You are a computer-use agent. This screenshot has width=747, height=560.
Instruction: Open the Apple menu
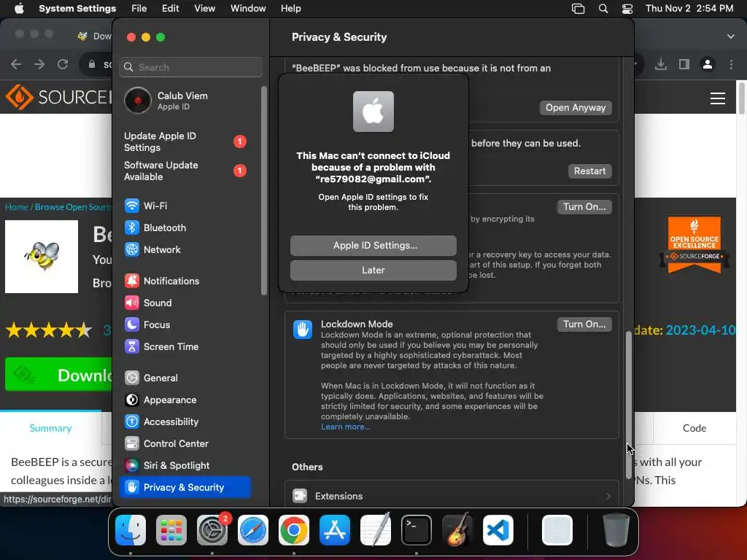(19, 9)
